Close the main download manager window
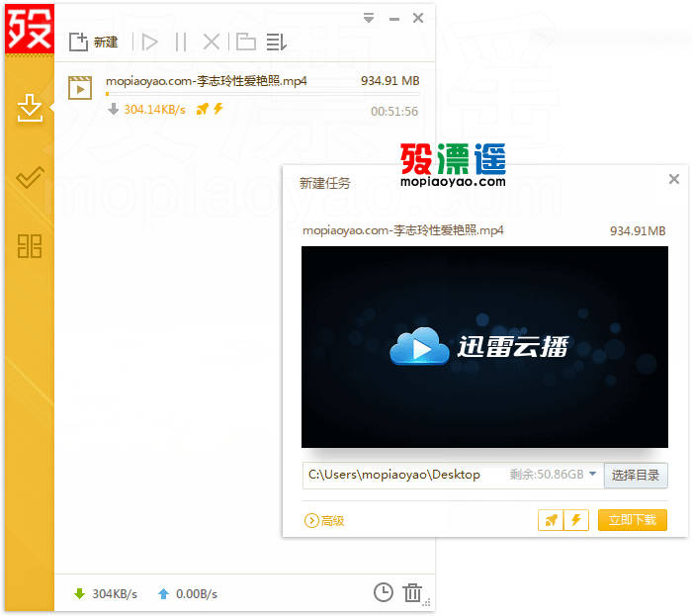The height and width of the screenshot is (616, 692). point(418,18)
